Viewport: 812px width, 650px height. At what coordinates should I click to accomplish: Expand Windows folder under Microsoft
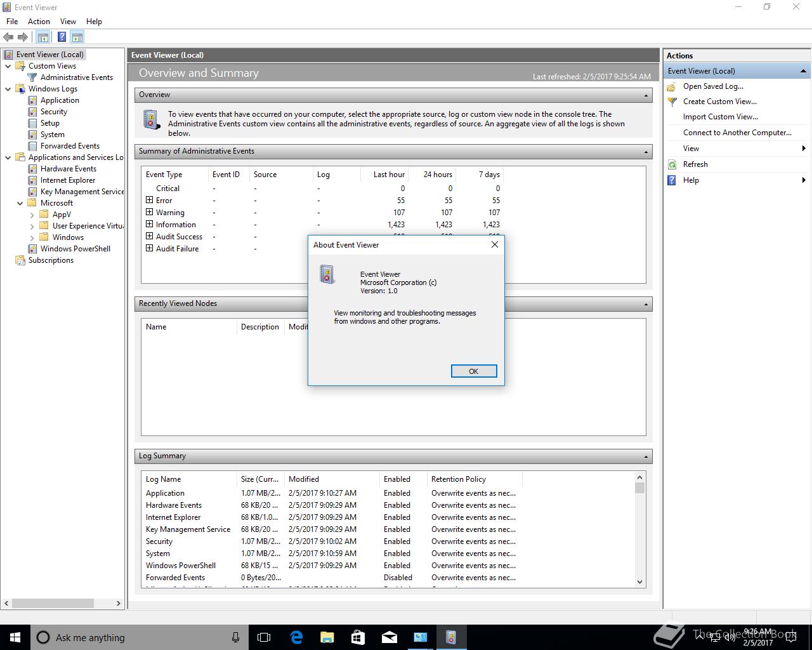pos(32,237)
